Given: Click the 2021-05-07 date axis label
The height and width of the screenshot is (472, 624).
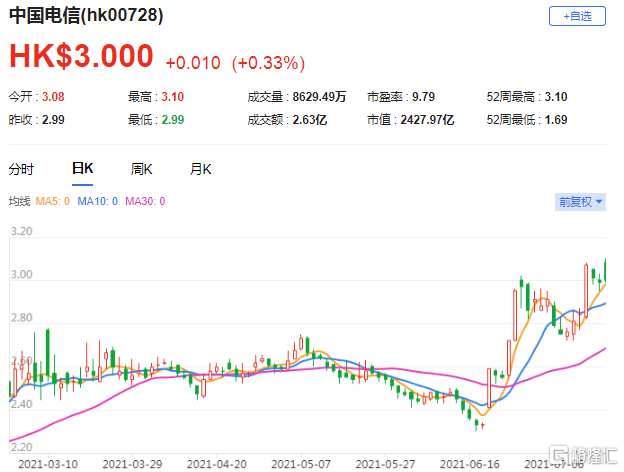Looking at the screenshot, I should (301, 464).
